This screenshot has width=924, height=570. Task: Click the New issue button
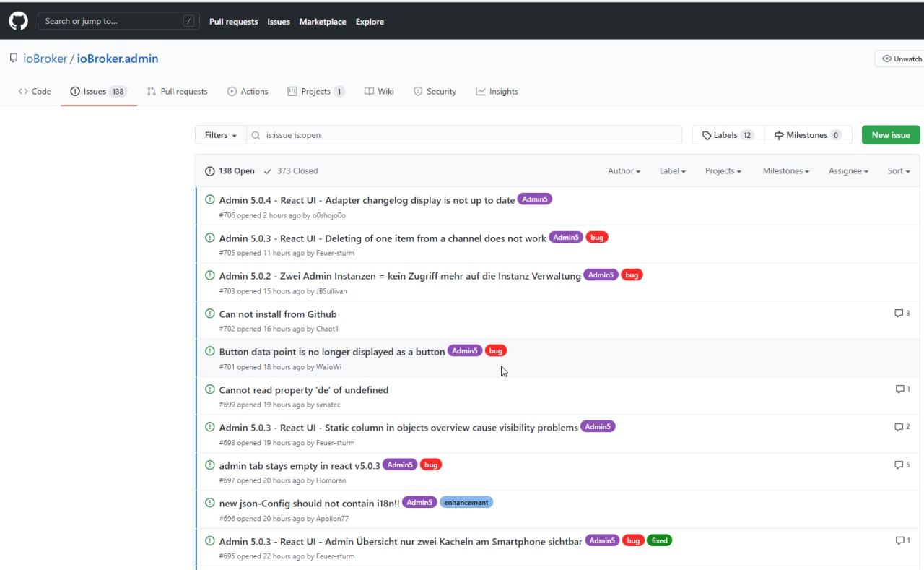(891, 135)
